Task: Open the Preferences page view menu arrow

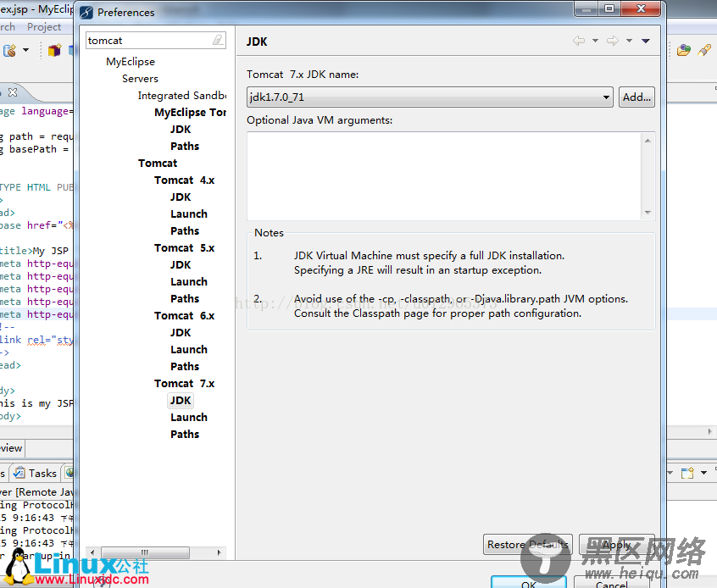Action: [x=646, y=41]
